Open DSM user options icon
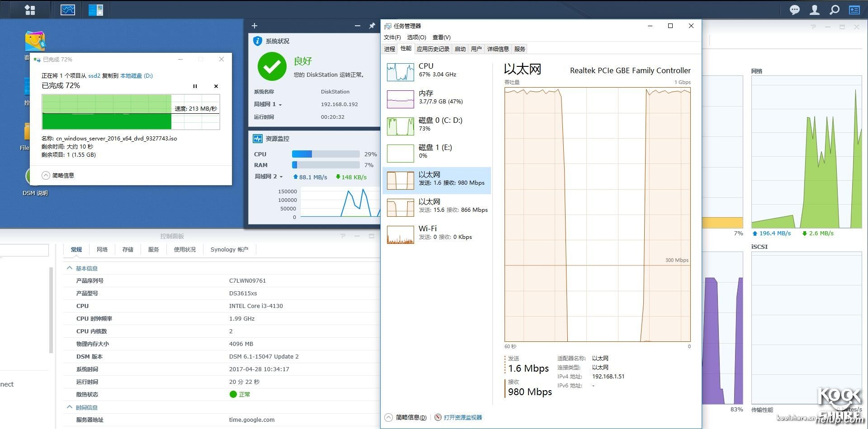 [814, 10]
